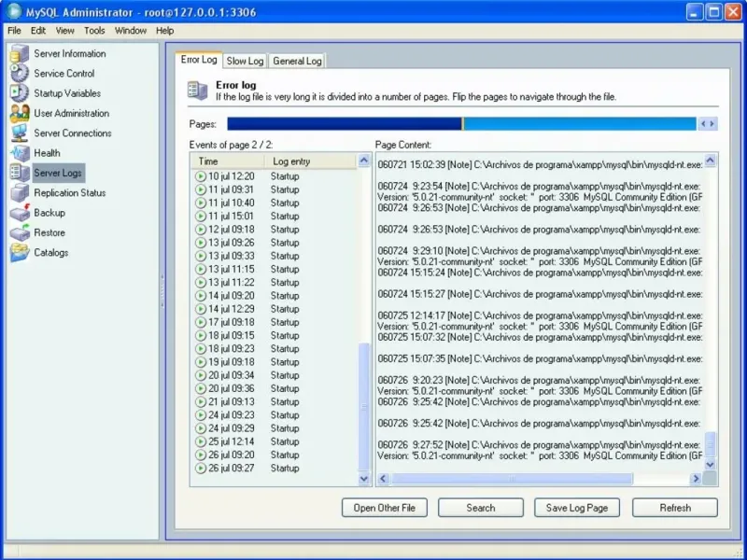Click the Restore drive icon
The height and width of the screenshot is (560, 747).
pos(20,232)
